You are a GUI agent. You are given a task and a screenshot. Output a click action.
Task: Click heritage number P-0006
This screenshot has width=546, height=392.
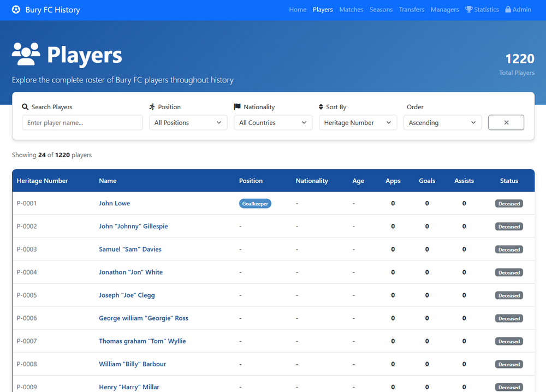26,318
